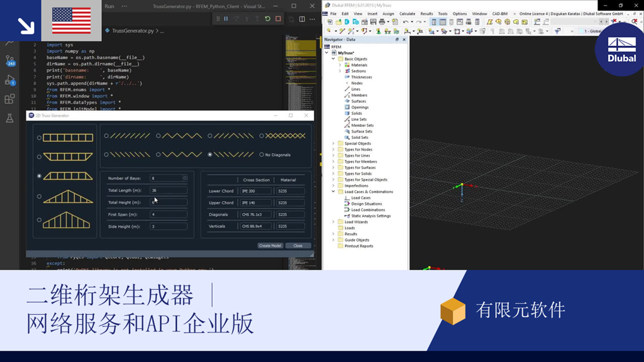Edit Verticals material S235 field
This screenshot has height=362, width=644.
coord(291,226)
